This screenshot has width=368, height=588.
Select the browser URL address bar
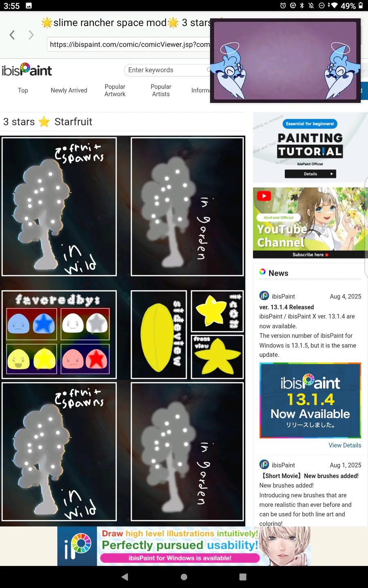click(x=129, y=45)
